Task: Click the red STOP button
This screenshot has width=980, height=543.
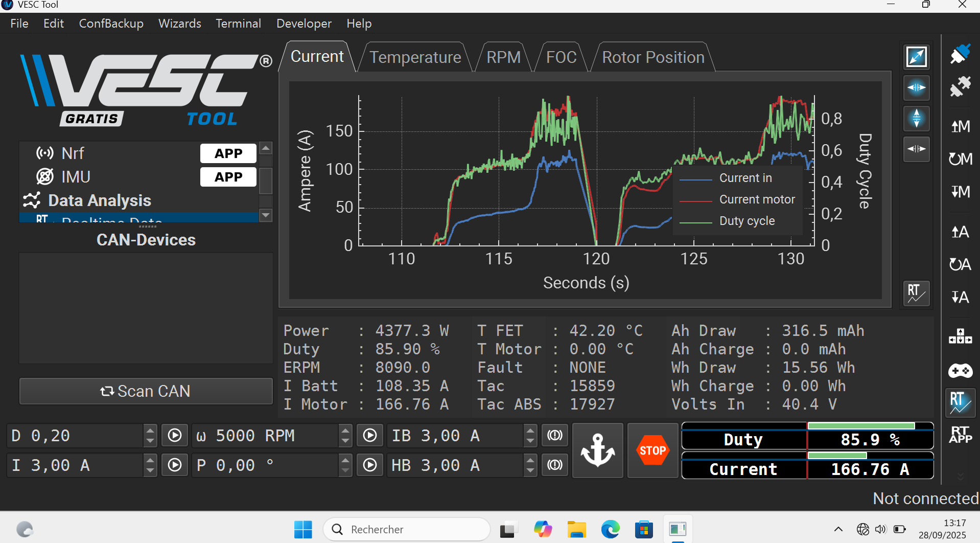Action: click(x=652, y=450)
